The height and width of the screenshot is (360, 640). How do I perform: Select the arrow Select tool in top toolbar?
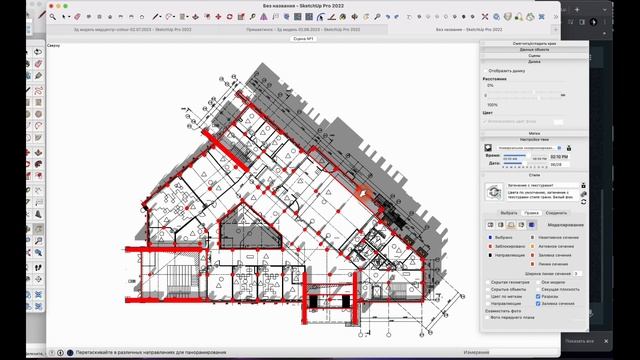pyautogui.click(x=64, y=17)
